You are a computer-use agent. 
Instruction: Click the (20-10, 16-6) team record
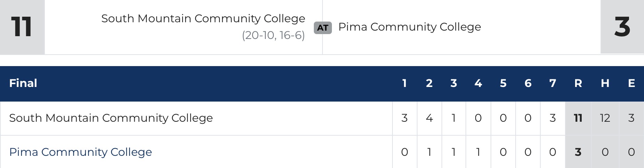pos(273,35)
